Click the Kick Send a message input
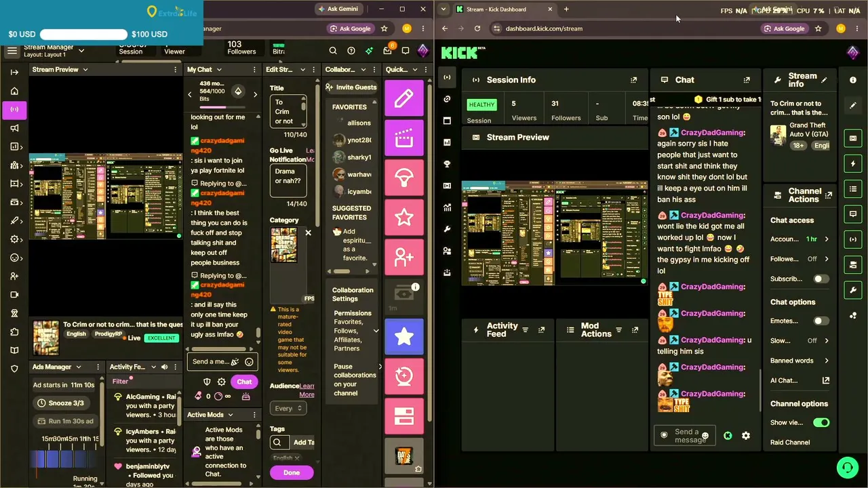 pos(684,436)
